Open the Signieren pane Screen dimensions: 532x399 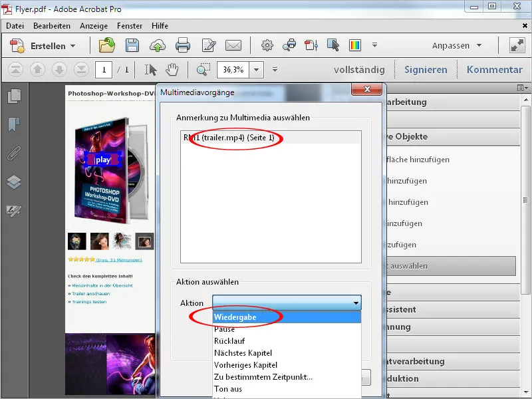tap(426, 70)
